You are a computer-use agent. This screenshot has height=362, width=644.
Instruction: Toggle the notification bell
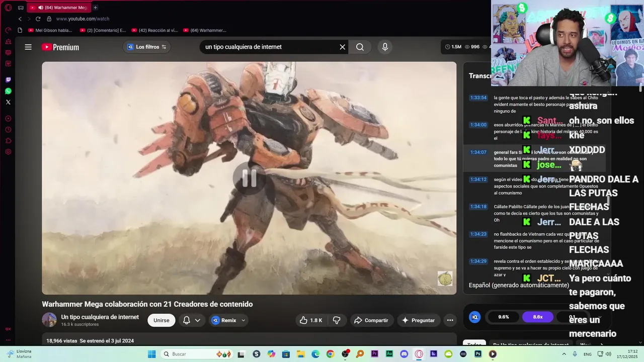pyautogui.click(x=186, y=320)
